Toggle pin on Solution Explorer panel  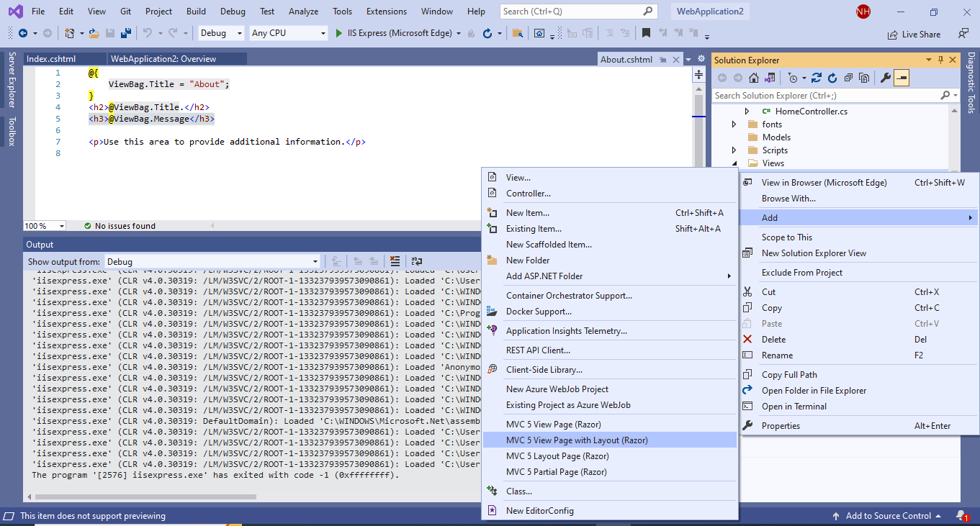pyautogui.click(x=940, y=60)
